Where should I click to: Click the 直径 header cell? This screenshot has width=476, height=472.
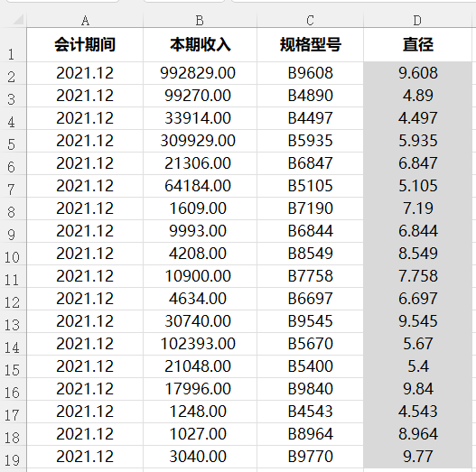(x=417, y=45)
